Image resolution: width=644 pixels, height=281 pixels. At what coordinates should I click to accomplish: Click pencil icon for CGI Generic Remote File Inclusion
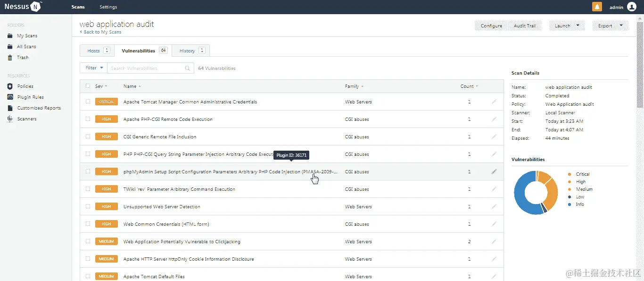coord(494,136)
